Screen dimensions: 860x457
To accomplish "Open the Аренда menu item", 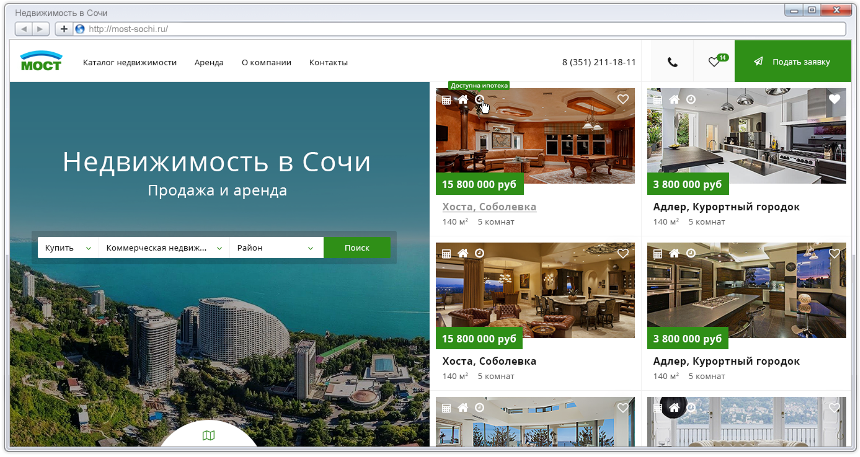I will coord(209,63).
